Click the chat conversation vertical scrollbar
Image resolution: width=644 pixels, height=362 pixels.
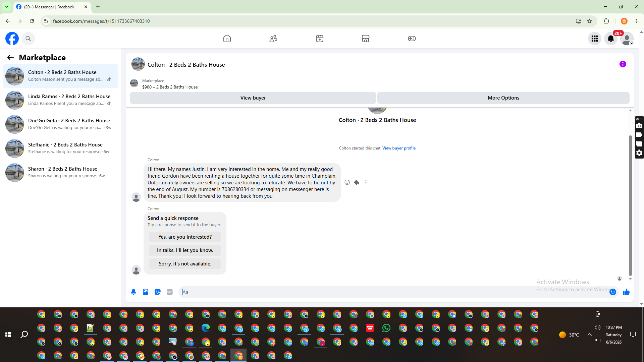click(630, 205)
